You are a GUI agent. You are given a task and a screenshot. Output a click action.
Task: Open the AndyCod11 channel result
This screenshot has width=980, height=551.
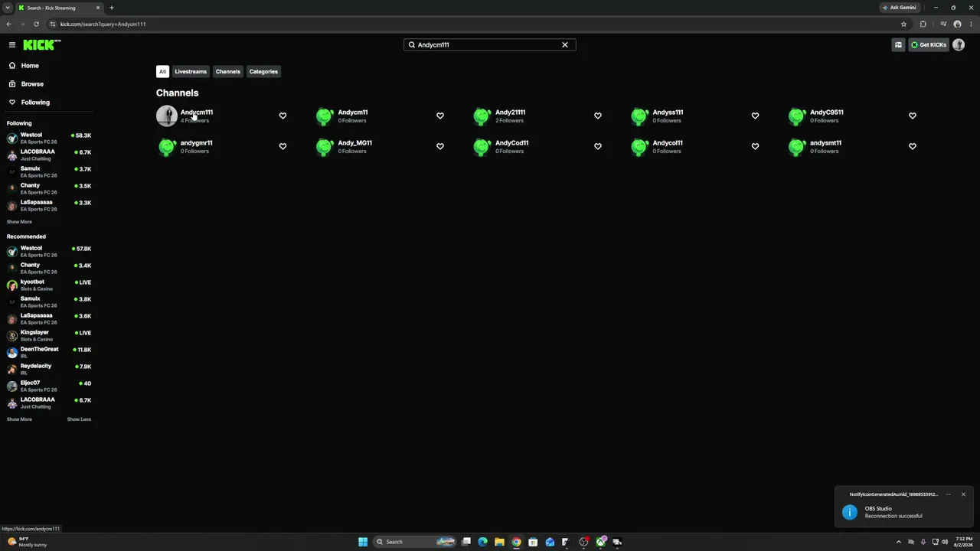(511, 143)
